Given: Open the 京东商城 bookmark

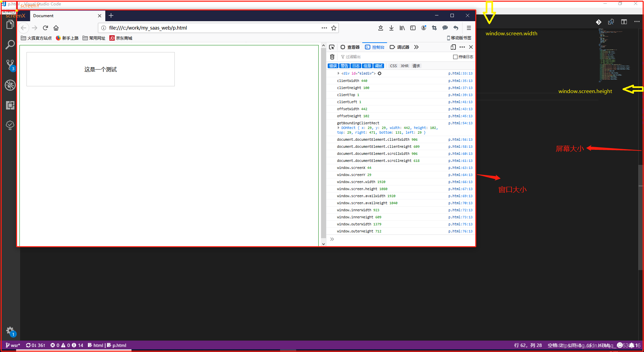Looking at the screenshot, I should coord(121,38).
